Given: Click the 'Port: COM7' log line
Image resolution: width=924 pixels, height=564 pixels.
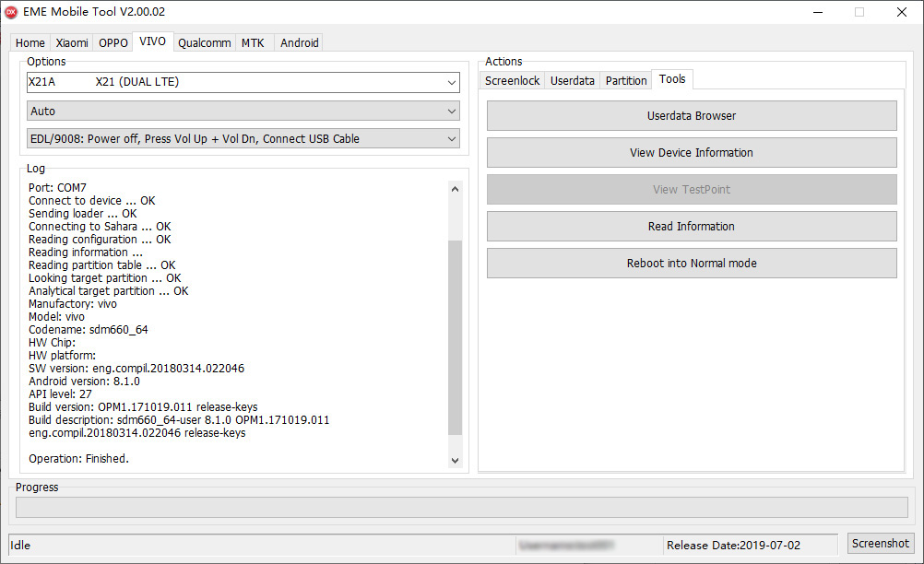Looking at the screenshot, I should point(57,188).
